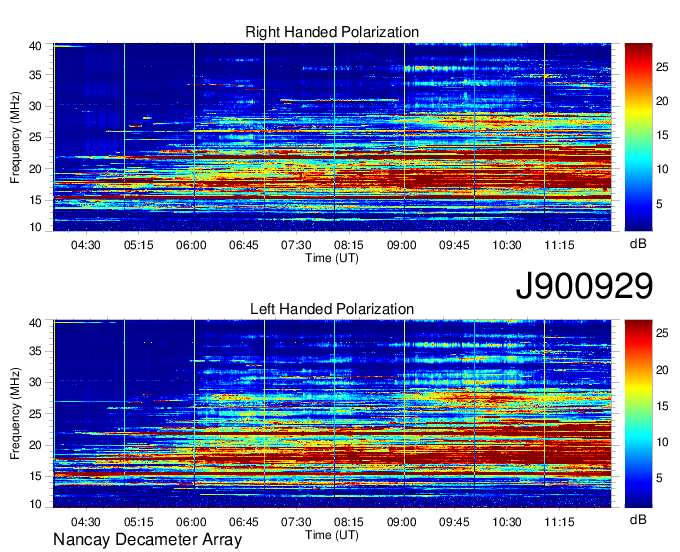680x552 pixels.
Task: Click the 09:00 time tick of Left Handed plot
Action: (x=402, y=522)
